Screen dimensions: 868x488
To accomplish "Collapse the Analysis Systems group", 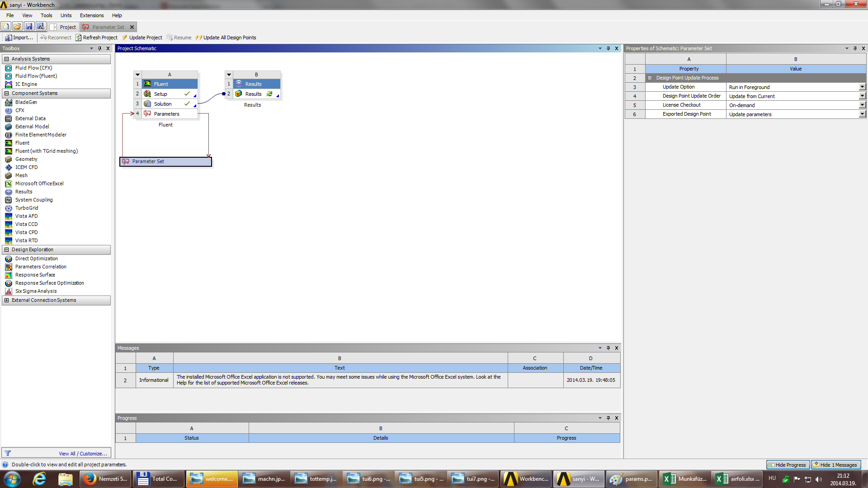I will (x=6, y=59).
